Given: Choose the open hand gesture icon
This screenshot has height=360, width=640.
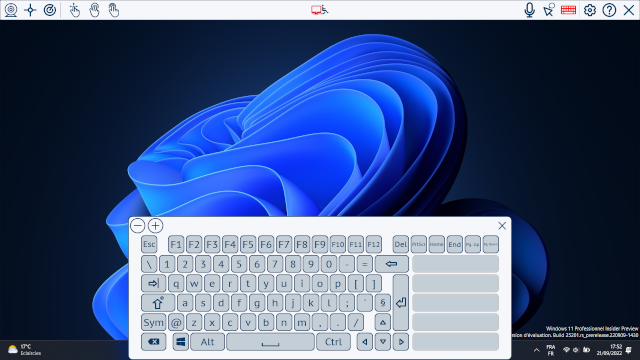Looking at the screenshot, I should [114, 10].
